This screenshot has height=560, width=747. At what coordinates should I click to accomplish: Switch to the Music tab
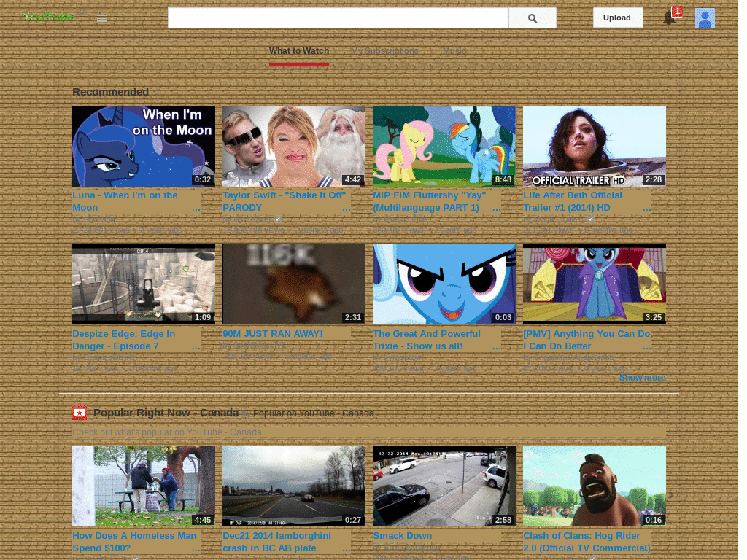[x=454, y=52]
